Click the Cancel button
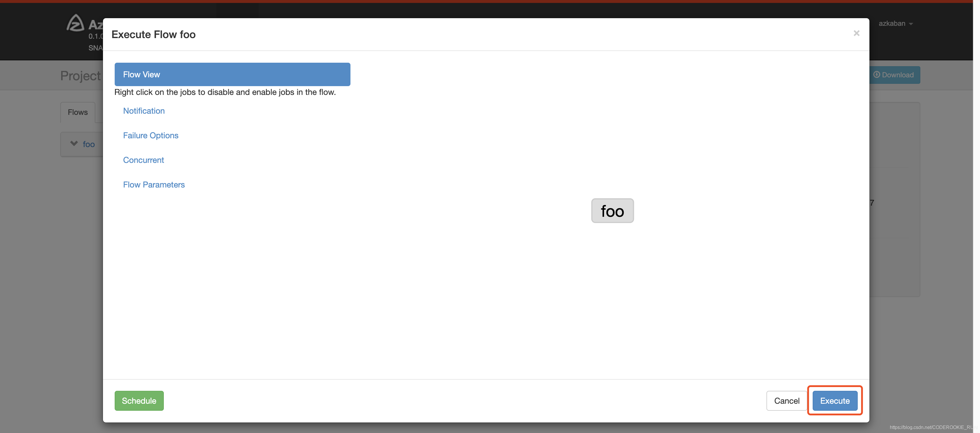The image size is (980, 433). [x=786, y=400]
